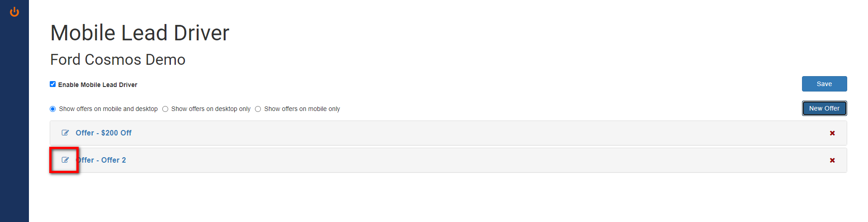
Task: Click edit pencil icon beside Offer 2
Action: (x=65, y=160)
